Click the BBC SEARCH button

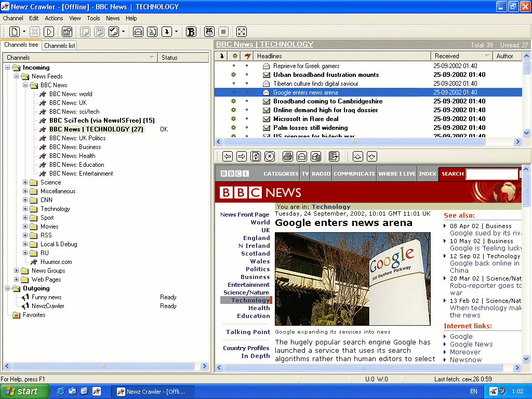pos(453,174)
